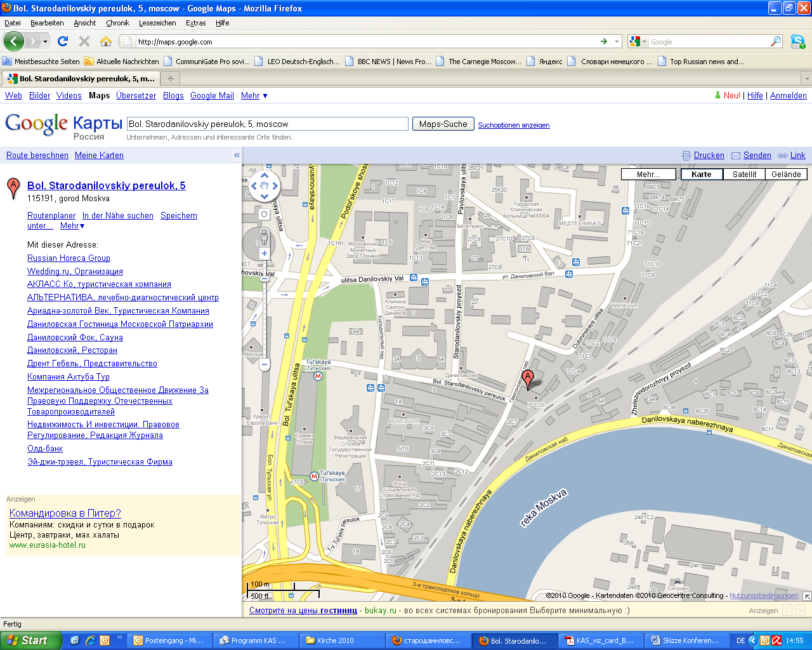Screen dimensions: 812x650
Task: Collapse the left panel with double chevron
Action: click(x=237, y=156)
